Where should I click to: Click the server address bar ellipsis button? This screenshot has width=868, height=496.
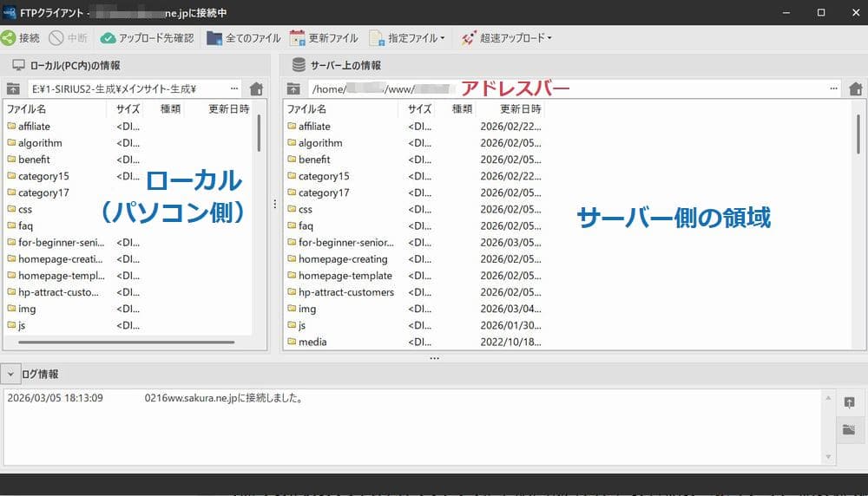(834, 88)
